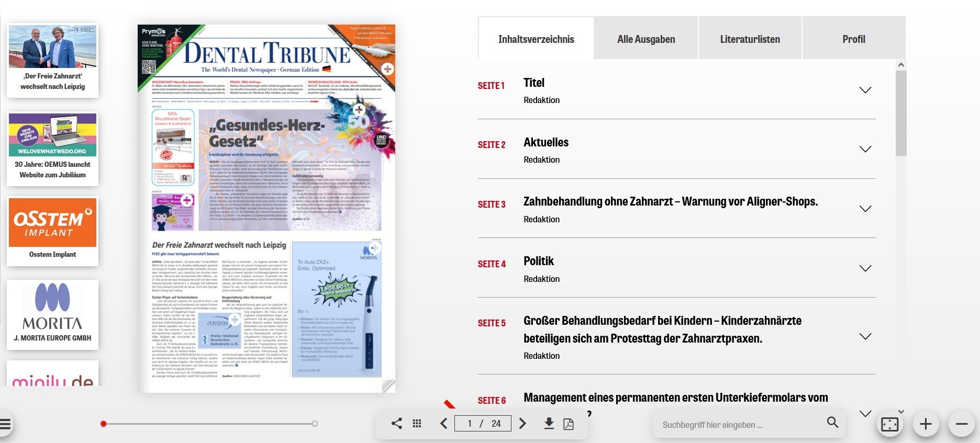Open the hamburger menu at bottom left

(x=5, y=424)
